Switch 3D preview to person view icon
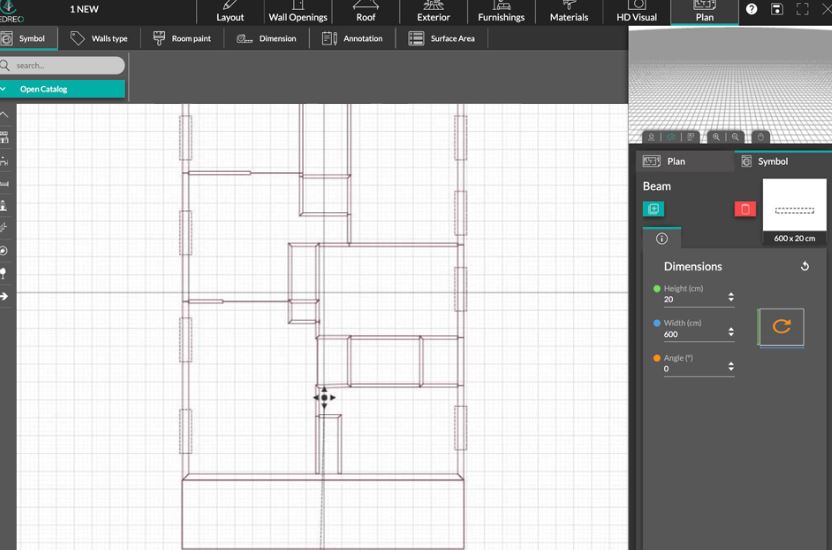Screen dimensions: 832x550 click(651, 137)
